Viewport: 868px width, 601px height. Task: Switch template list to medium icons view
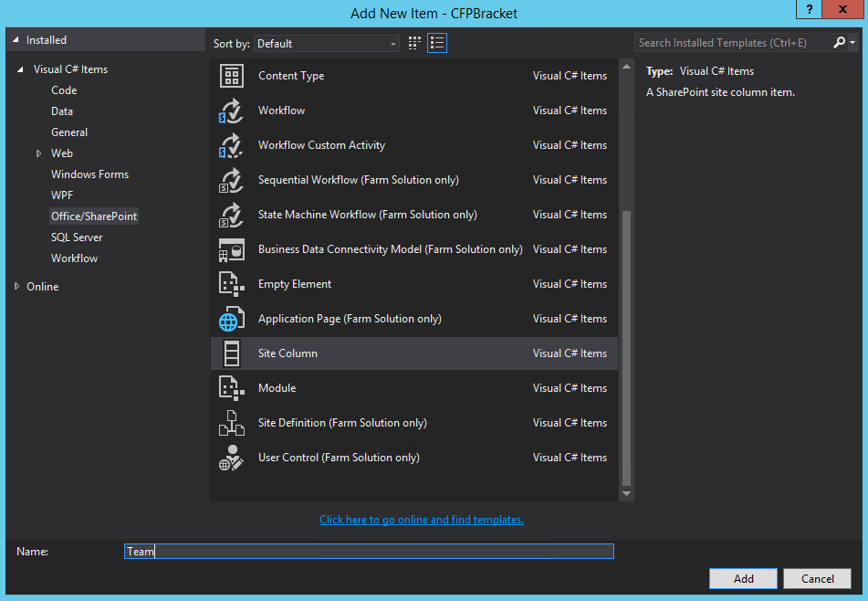coord(413,43)
